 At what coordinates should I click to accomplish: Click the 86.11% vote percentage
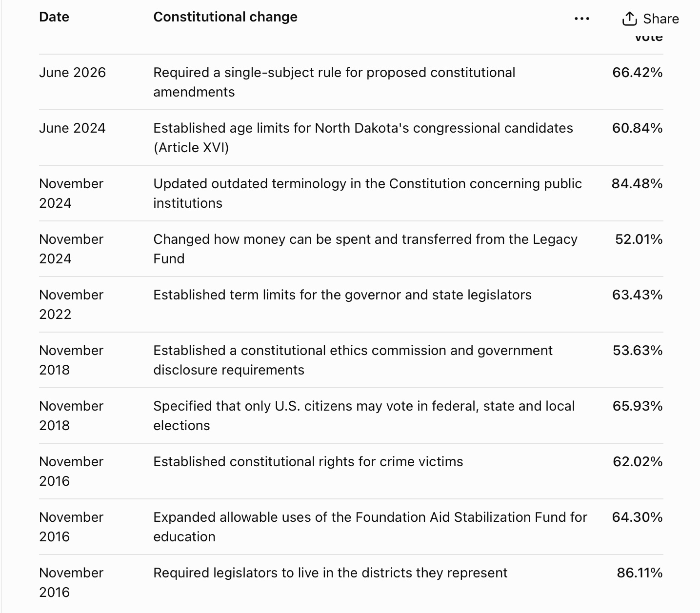point(640,573)
